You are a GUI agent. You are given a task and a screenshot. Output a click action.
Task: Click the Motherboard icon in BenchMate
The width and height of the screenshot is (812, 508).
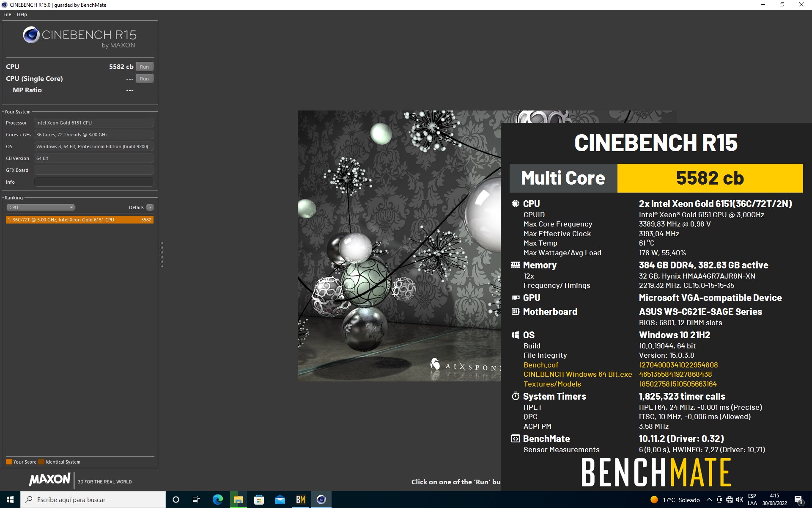(515, 312)
